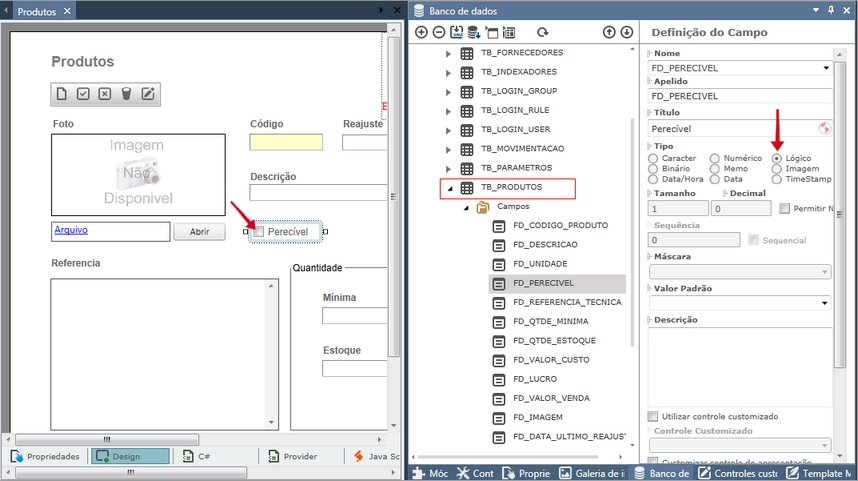Click the trash delete icon in Produtos form
Screen dimensions: 858x481
coord(126,94)
